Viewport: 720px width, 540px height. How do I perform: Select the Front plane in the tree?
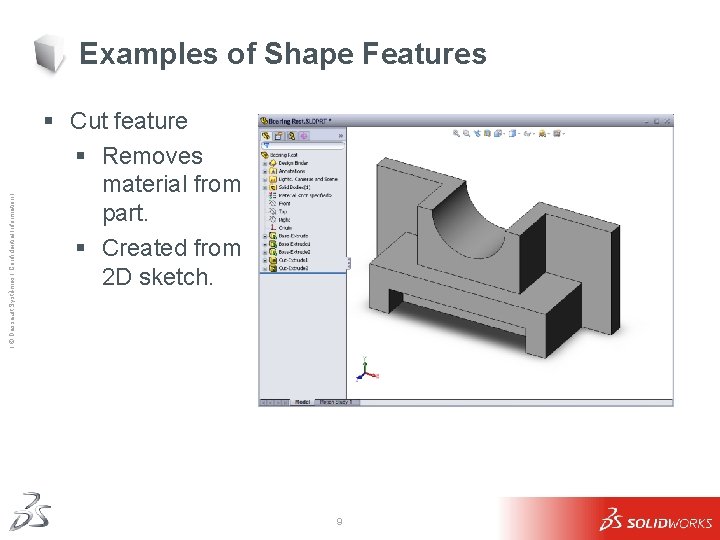tap(279, 203)
